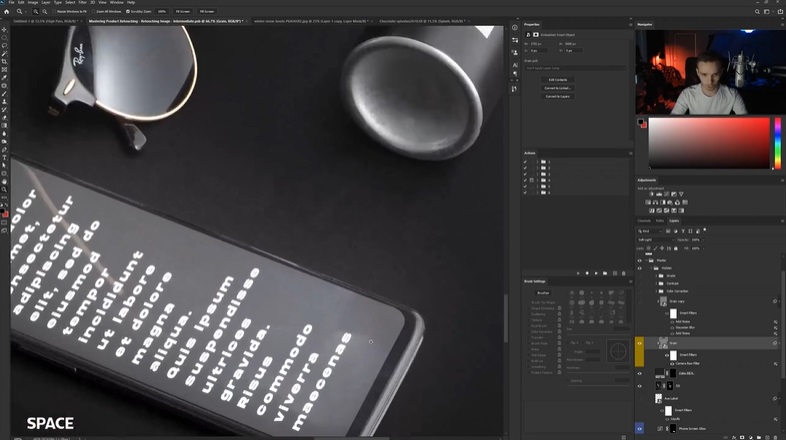This screenshot has height=440, width=786.
Task: Click the Layers panel vertical scrollbar
Action: [x=782, y=326]
